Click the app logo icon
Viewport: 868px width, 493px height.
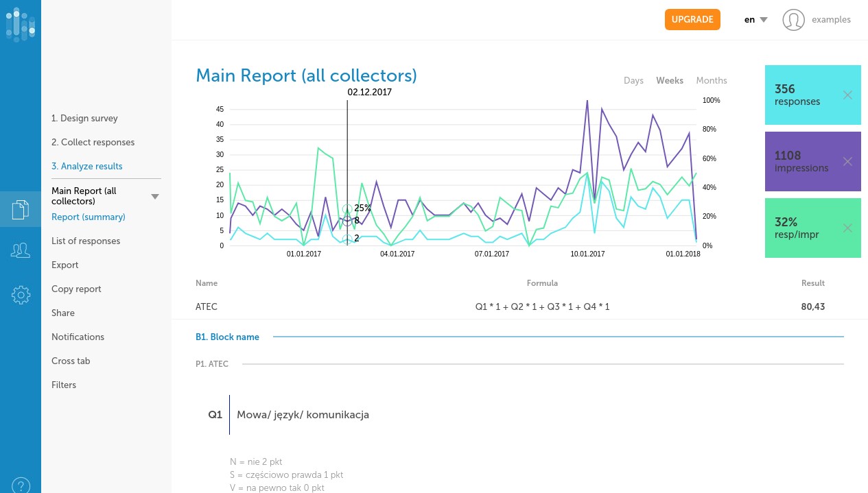(x=21, y=24)
